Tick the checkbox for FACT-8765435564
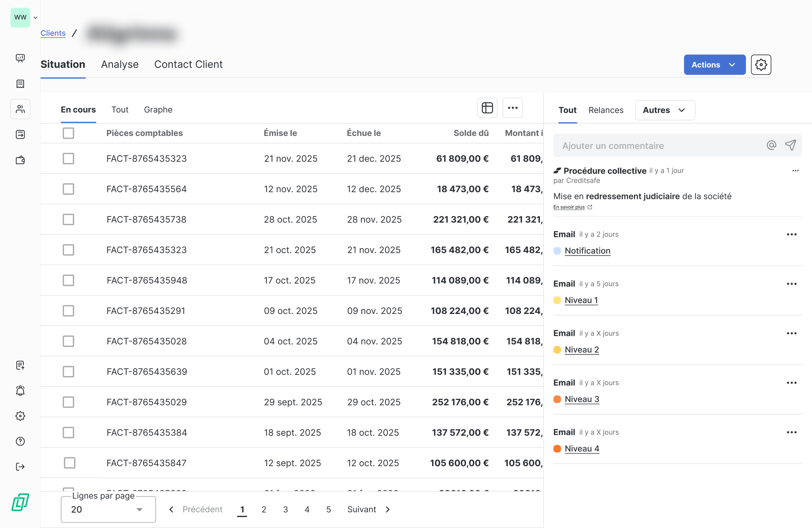812x528 pixels. [x=68, y=189]
